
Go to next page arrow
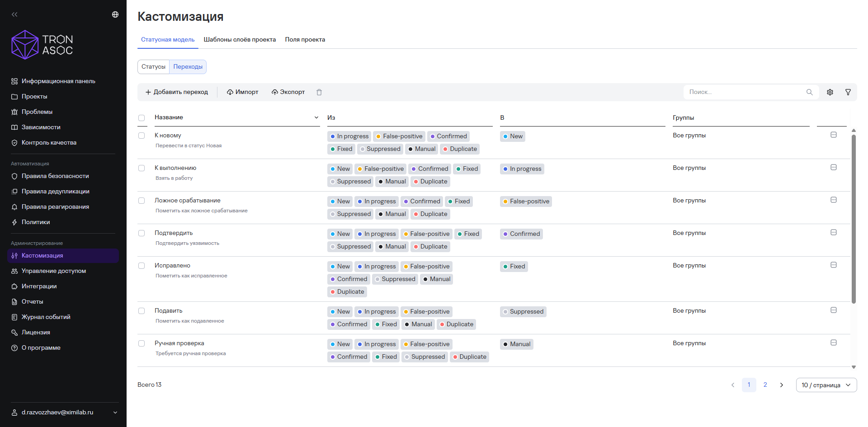(x=782, y=385)
